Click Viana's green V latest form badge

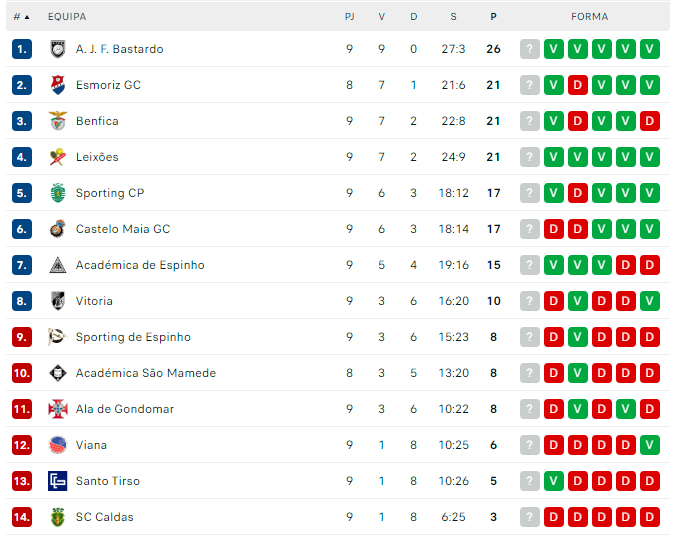pyautogui.click(x=650, y=445)
